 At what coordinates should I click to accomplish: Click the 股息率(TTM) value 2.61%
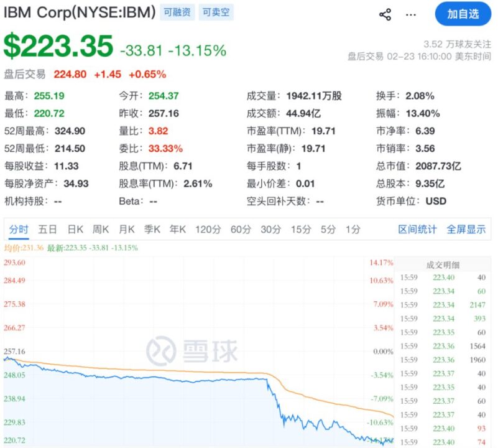coord(198,184)
